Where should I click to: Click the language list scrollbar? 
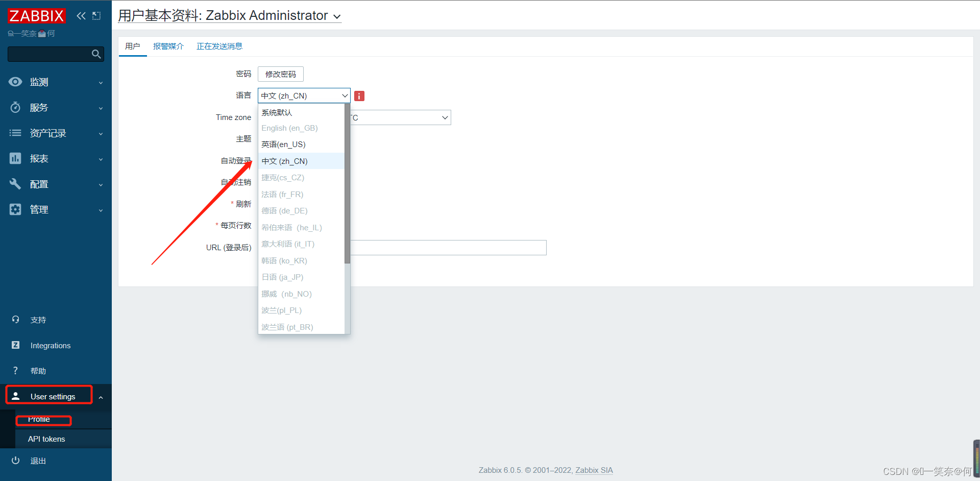347,184
